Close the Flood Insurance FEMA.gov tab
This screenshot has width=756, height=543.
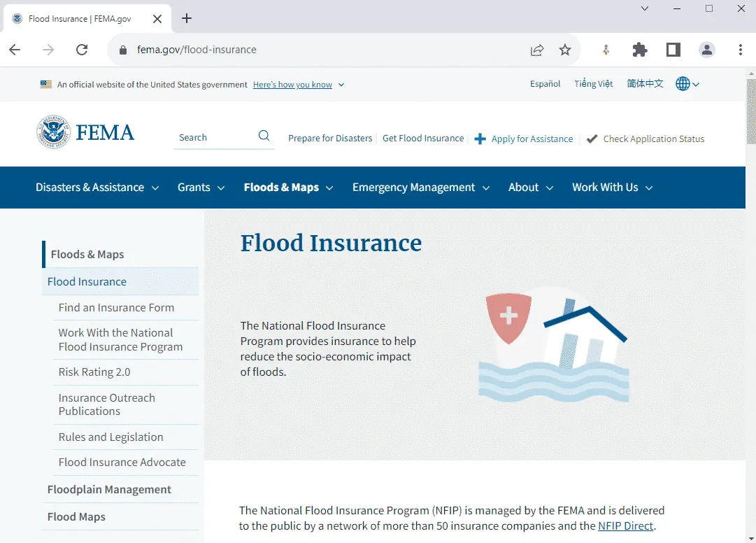tap(157, 19)
